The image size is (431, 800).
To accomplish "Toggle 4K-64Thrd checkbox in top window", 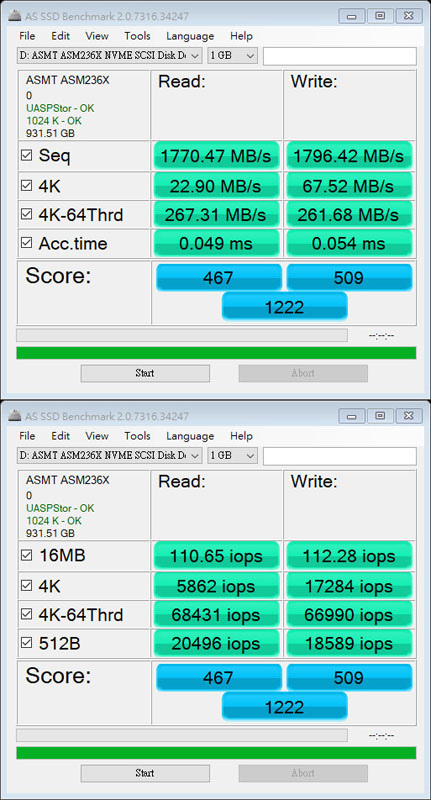I will (x=27, y=215).
